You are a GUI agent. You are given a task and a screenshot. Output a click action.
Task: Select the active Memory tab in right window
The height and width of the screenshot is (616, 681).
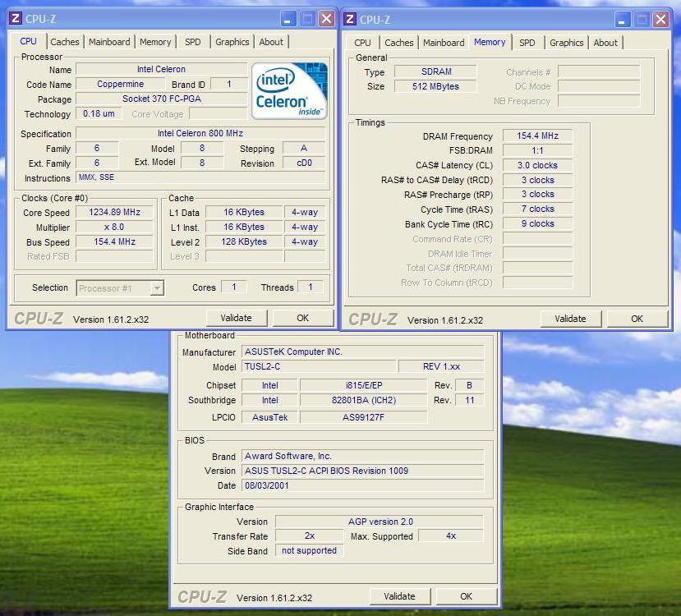click(490, 42)
